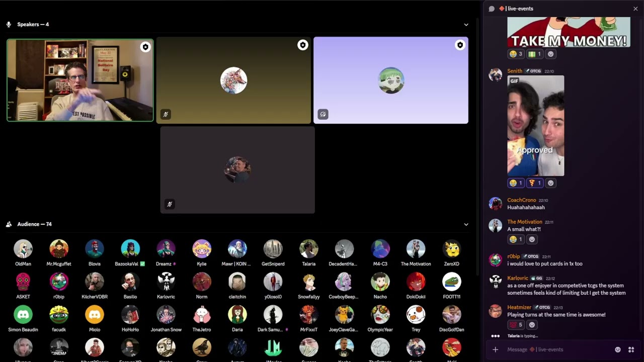Add reaction to The Motivation's message
644x362 pixels.
pos(532,239)
